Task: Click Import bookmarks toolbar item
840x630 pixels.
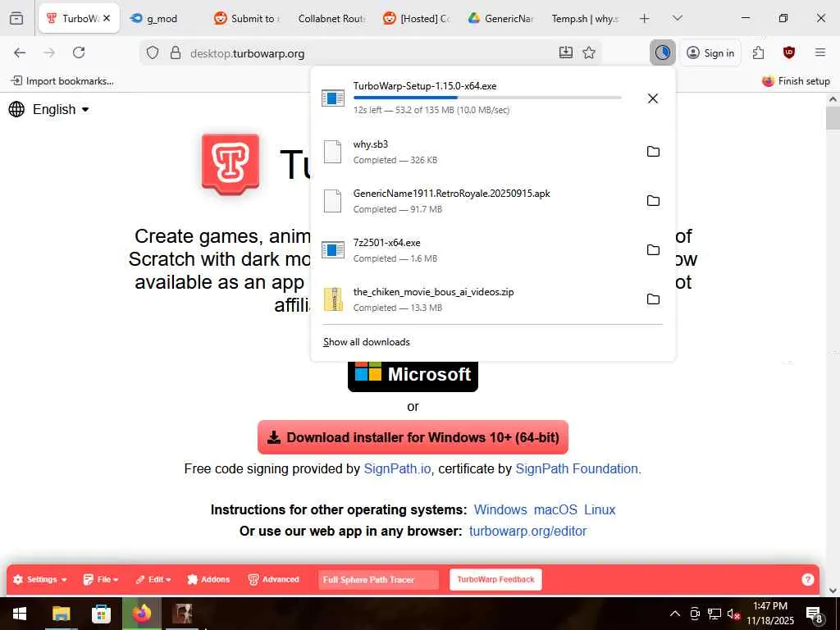Action: coord(62,81)
